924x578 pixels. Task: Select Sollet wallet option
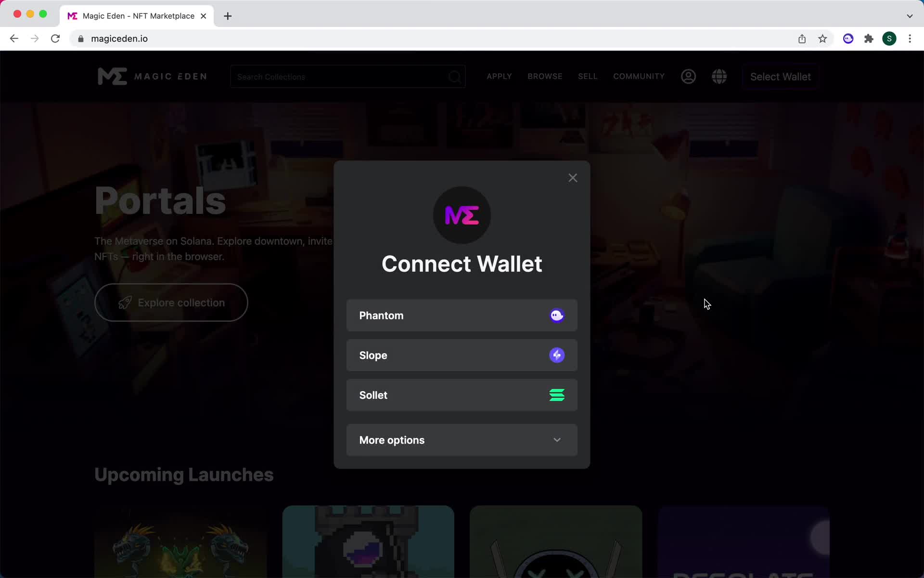pos(462,395)
